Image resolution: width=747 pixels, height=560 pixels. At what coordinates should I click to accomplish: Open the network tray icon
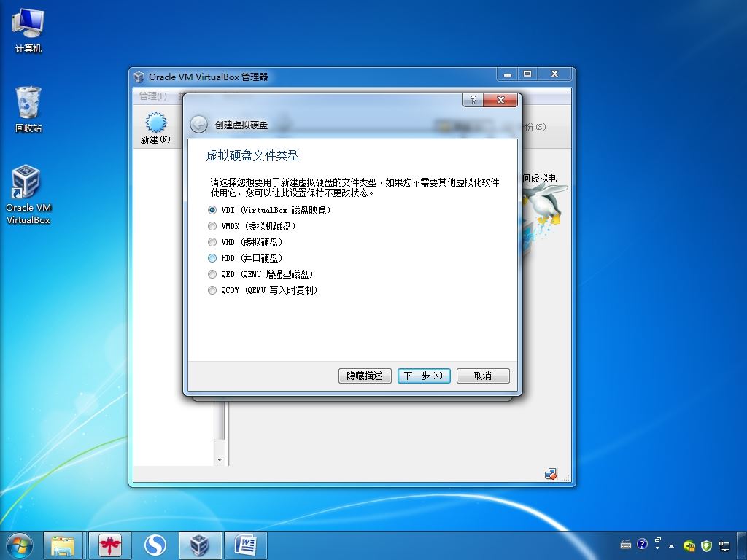[724, 545]
